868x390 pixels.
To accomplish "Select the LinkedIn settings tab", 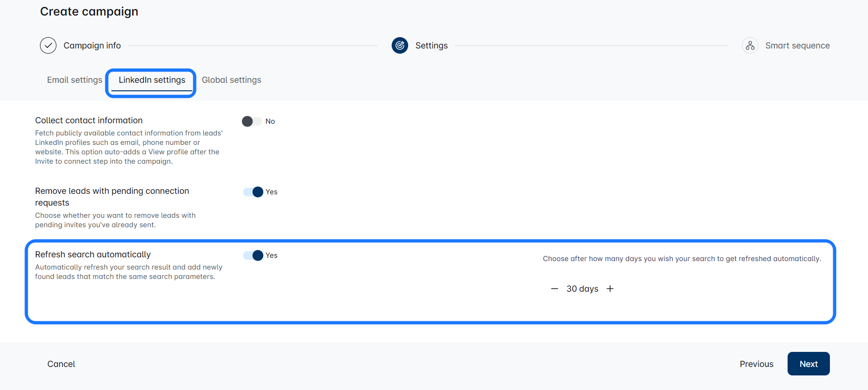I will pyautogui.click(x=151, y=80).
